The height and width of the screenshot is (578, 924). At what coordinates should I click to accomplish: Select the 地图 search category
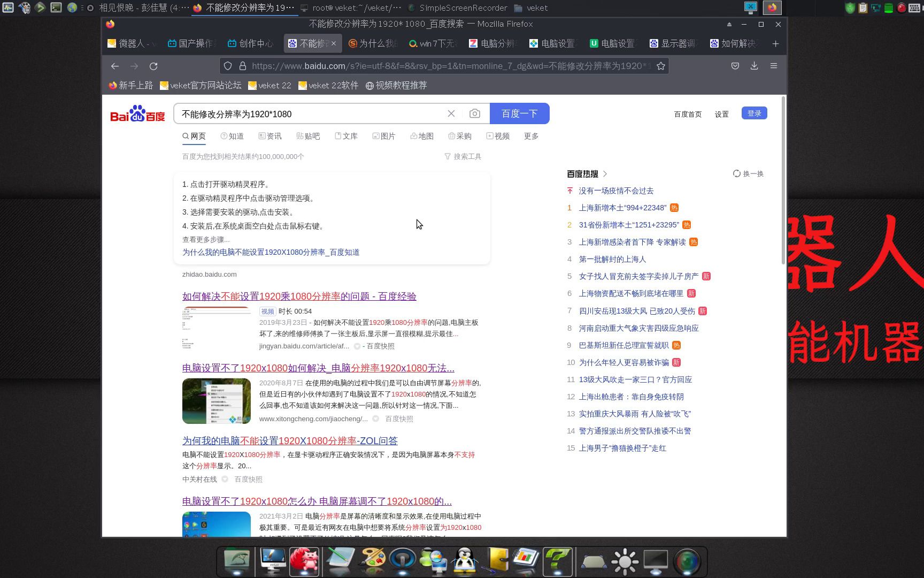pos(422,136)
